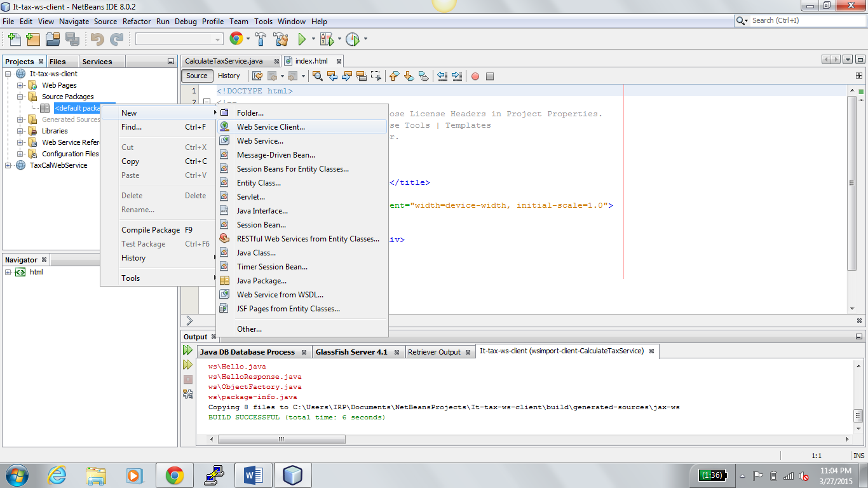868x488 pixels.
Task: Close the index.html editor tab
Action: pyautogui.click(x=339, y=62)
